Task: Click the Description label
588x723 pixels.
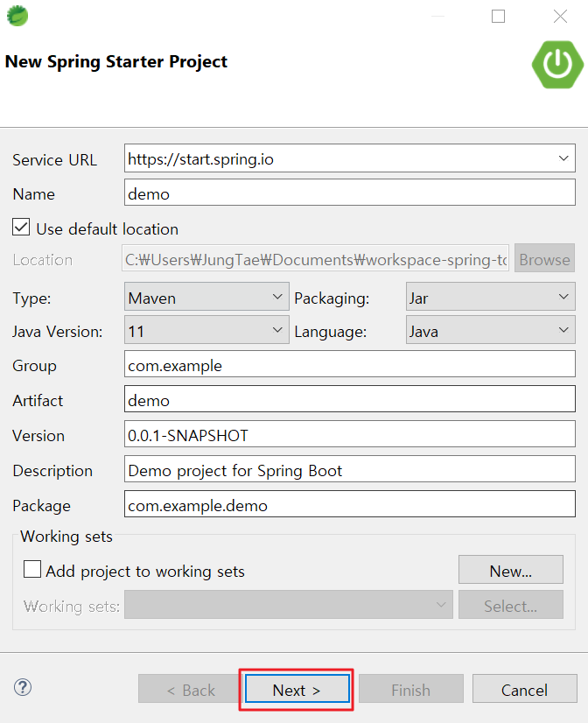Action: click(x=52, y=471)
